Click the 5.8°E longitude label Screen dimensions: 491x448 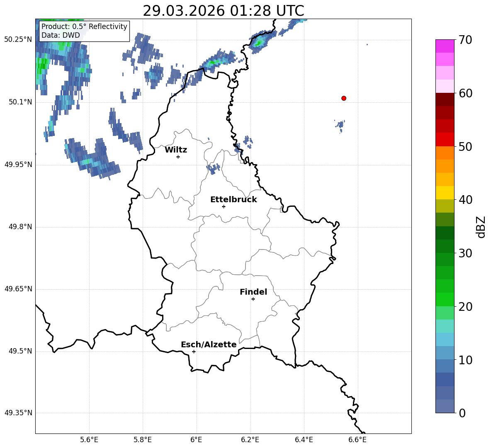(143, 440)
